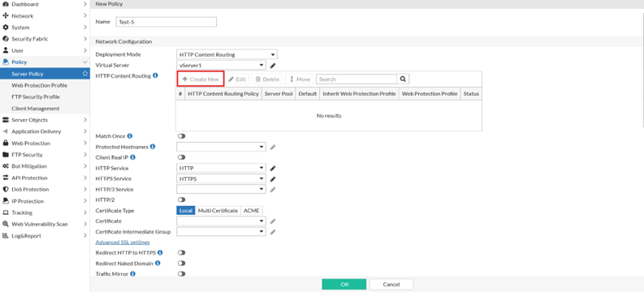Click the Bot Mitigation icon
Viewport: 644px width, 292px height.
(x=6, y=166)
